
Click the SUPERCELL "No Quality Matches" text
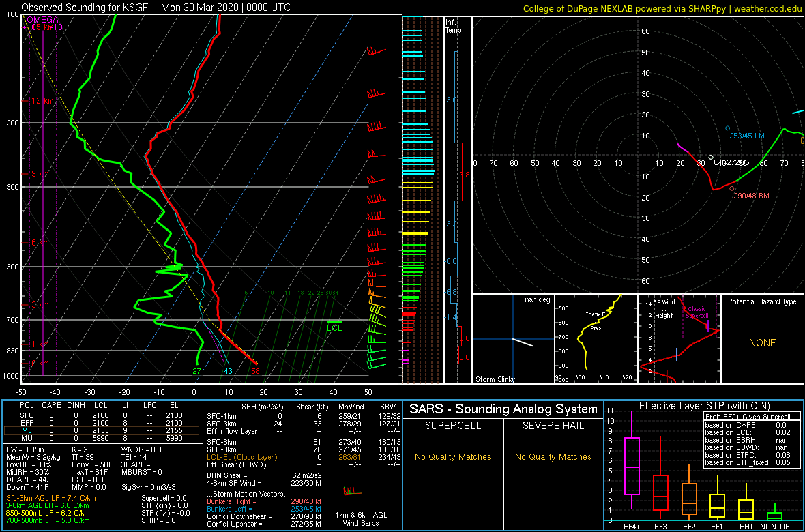(x=452, y=456)
